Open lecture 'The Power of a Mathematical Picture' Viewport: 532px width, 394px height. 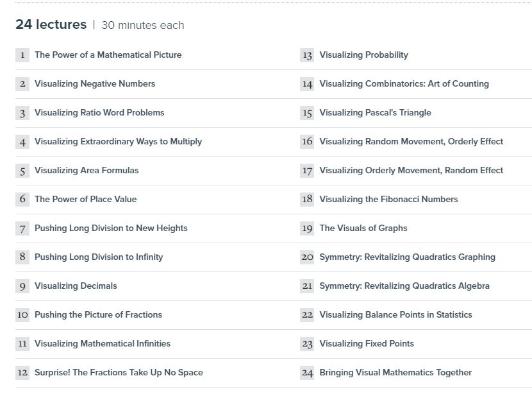pos(108,55)
